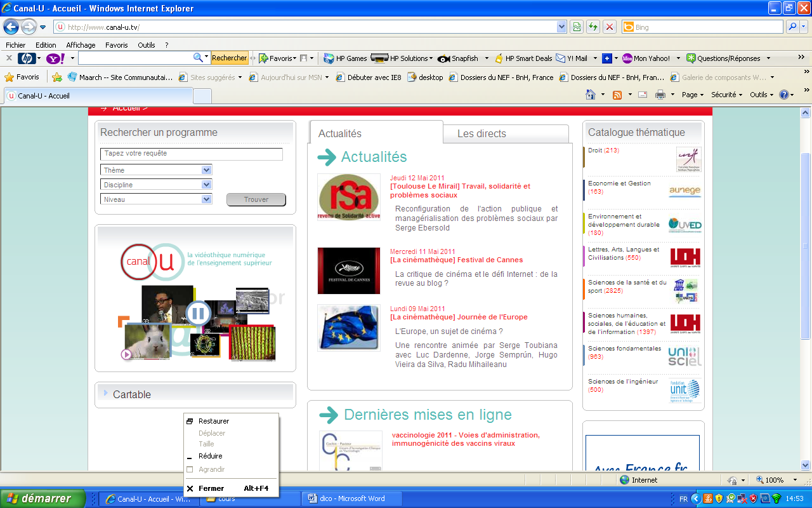Click Questions/Réponses toolbar icon

pyautogui.click(x=691, y=58)
